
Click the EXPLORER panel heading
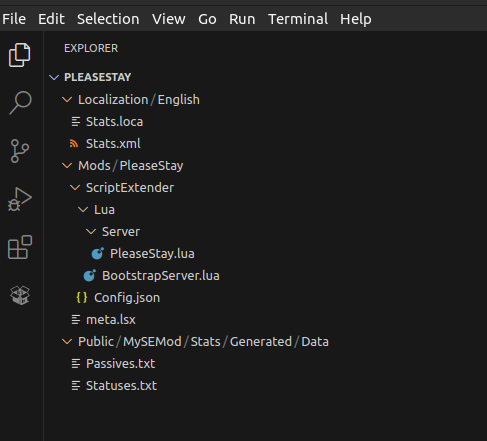[x=91, y=48]
